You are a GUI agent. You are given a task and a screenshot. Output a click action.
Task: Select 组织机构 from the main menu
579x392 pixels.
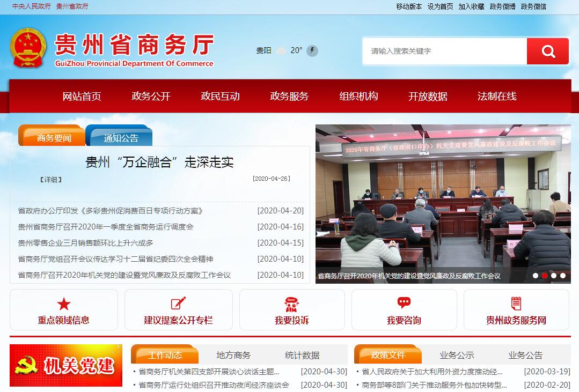[358, 97]
